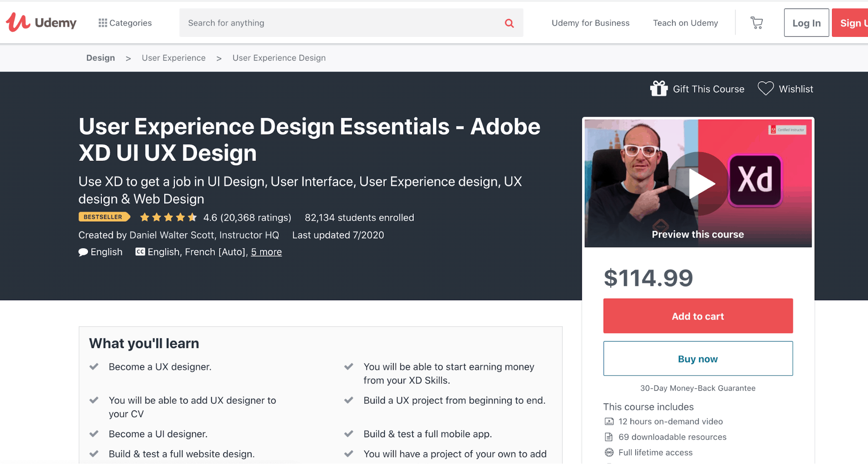The height and width of the screenshot is (464, 868).
Task: Click This course includes heading
Action: pyautogui.click(x=648, y=407)
